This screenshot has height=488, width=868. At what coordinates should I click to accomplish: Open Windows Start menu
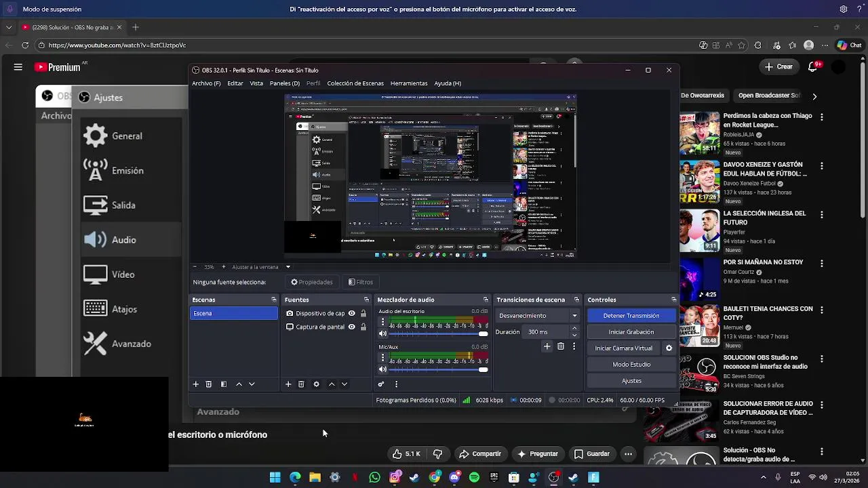tap(275, 478)
